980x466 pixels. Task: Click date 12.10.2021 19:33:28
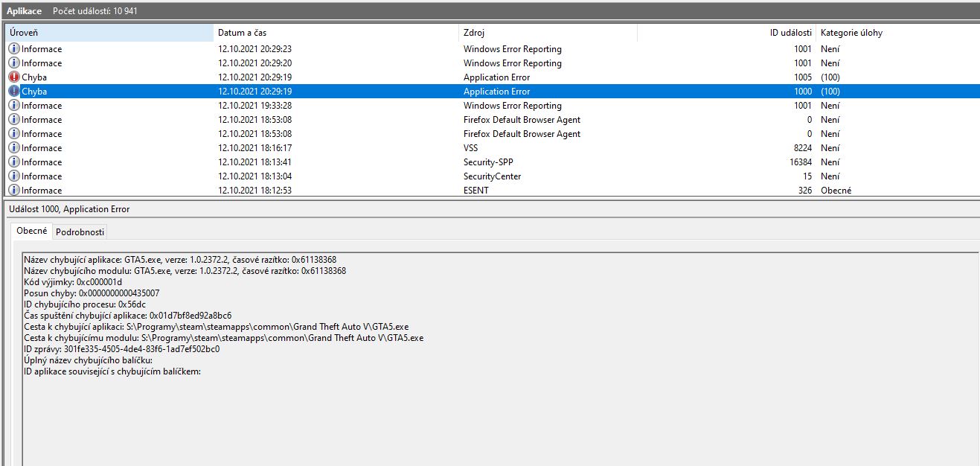tap(254, 106)
